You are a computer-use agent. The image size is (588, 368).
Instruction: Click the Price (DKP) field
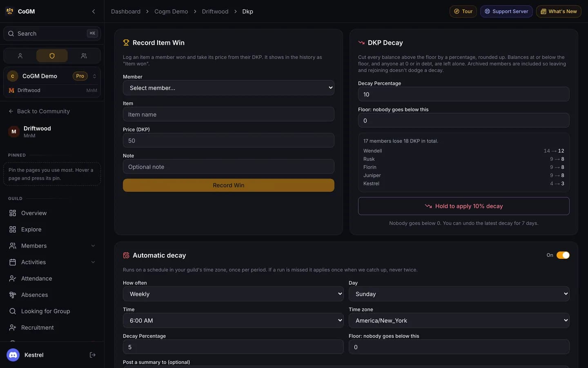coord(229,141)
